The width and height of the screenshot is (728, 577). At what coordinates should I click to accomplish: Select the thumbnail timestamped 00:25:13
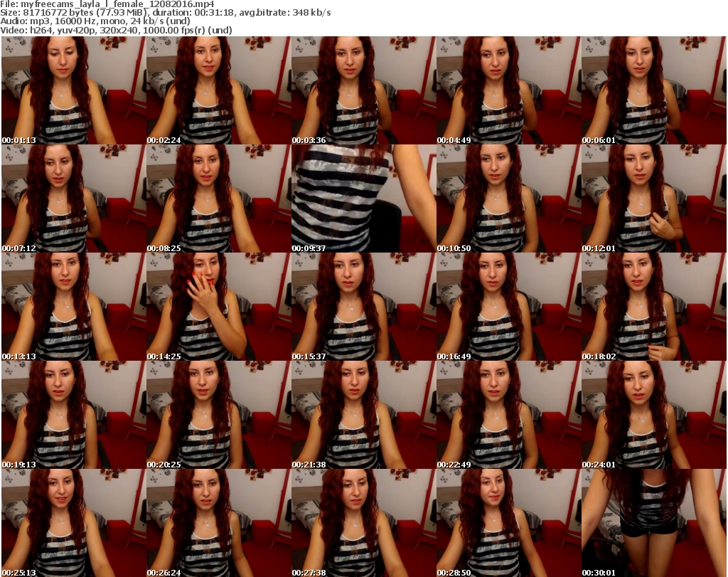(74, 523)
